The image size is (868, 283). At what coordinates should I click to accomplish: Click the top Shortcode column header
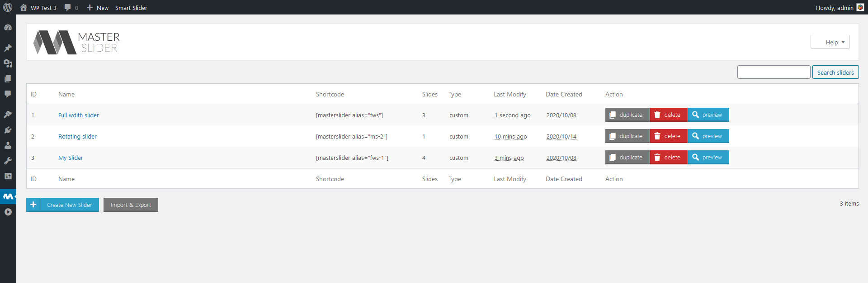tap(330, 94)
